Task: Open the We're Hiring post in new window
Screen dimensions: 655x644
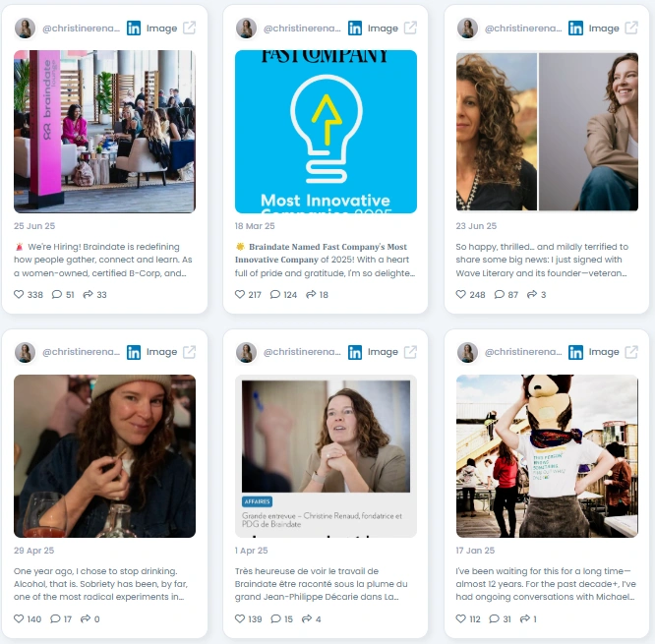Action: [x=189, y=28]
